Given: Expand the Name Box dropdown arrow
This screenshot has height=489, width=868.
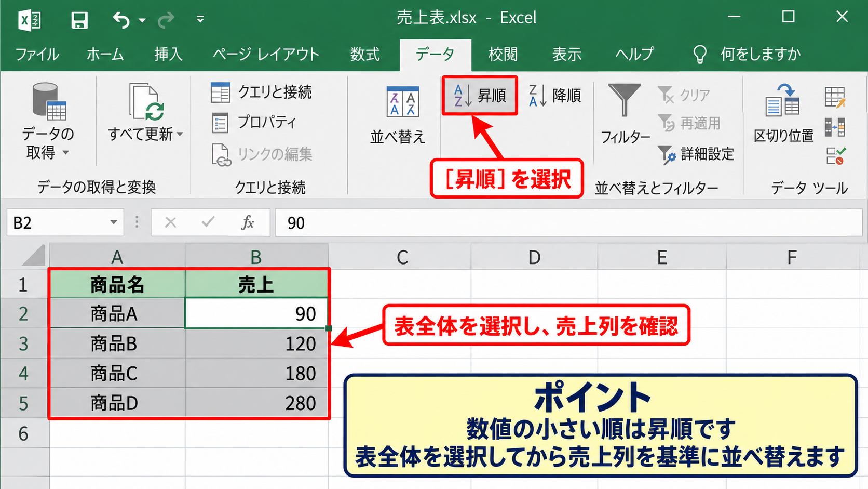Looking at the screenshot, I should click(x=113, y=222).
